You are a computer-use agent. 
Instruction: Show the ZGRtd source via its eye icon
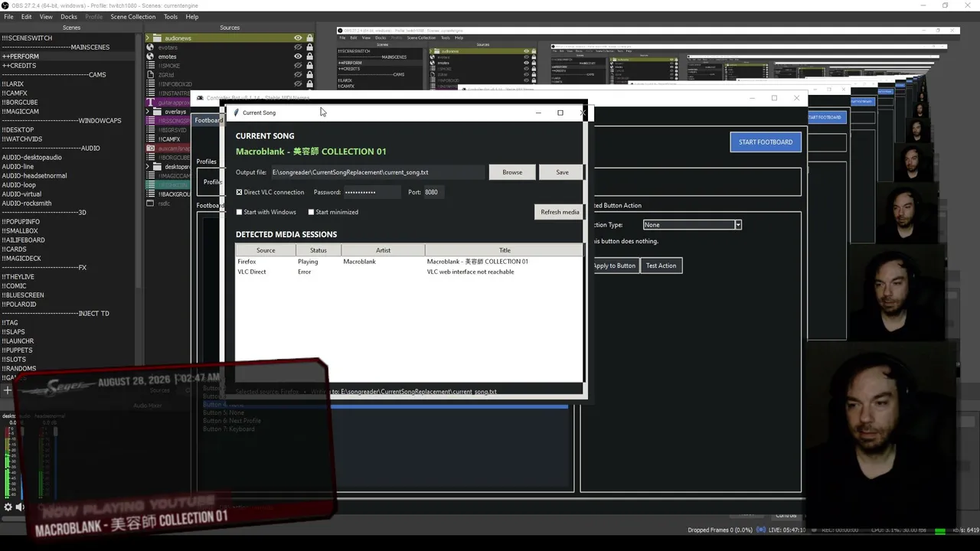click(298, 75)
